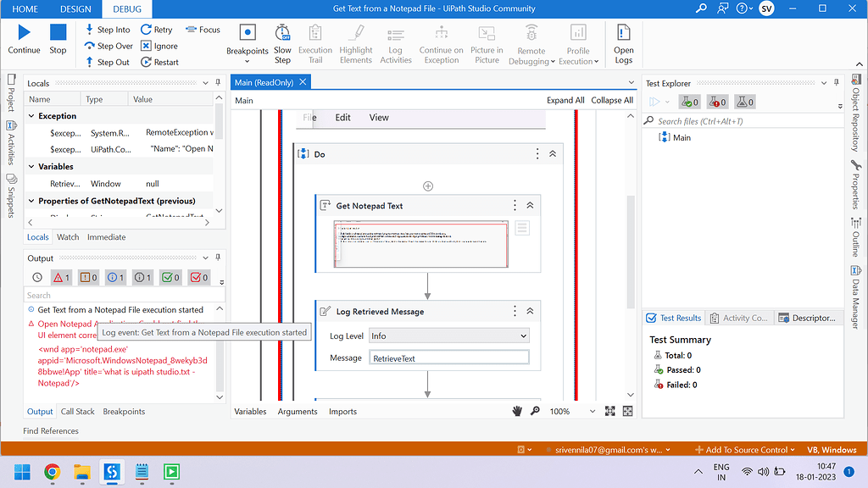
Task: Click the pan hand icon below the designer
Action: pos(517,410)
